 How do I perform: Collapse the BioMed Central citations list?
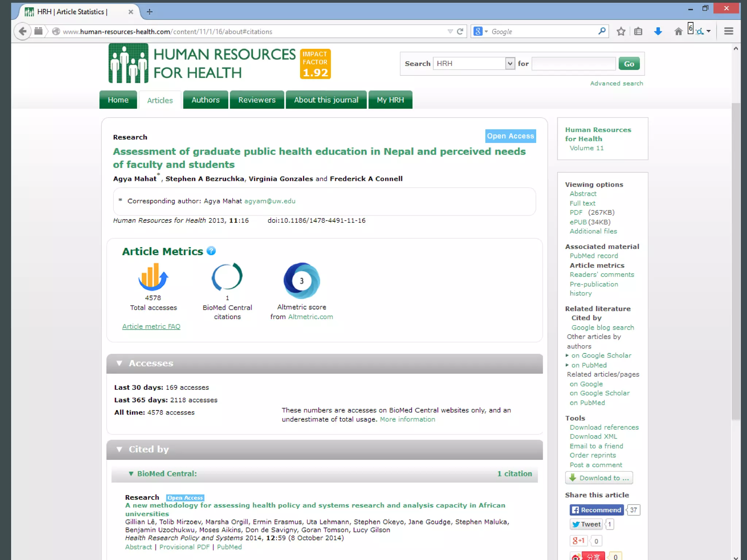click(131, 474)
